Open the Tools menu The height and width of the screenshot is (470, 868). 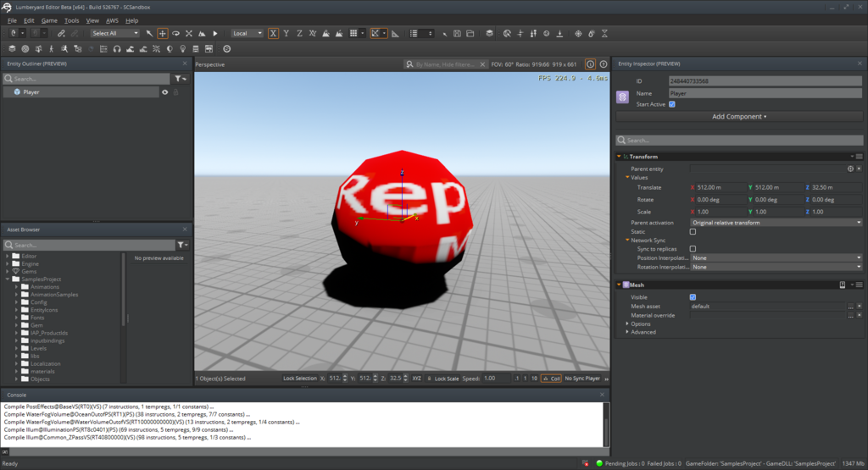tap(72, 20)
